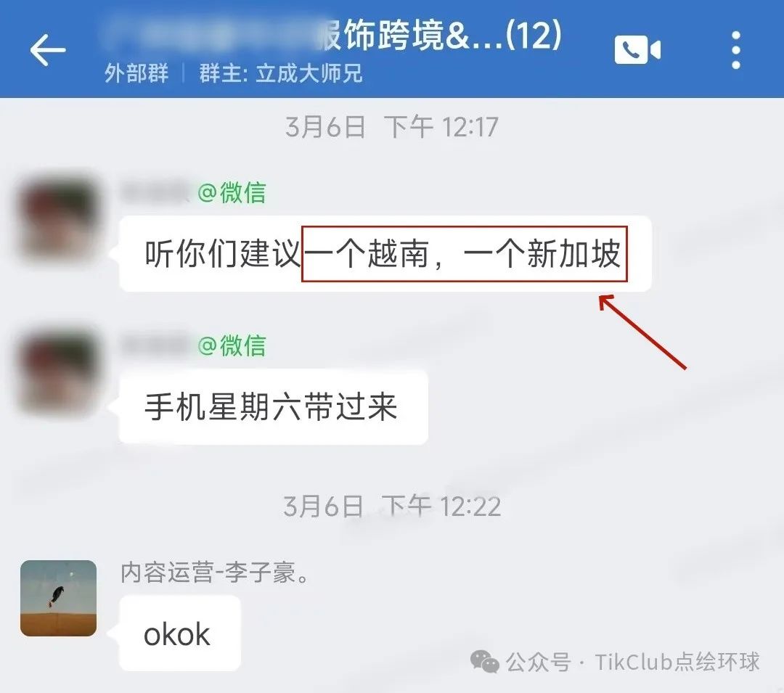Image resolution: width=784 pixels, height=693 pixels.
Task: Tap the back arrow icon
Action: pos(48,49)
